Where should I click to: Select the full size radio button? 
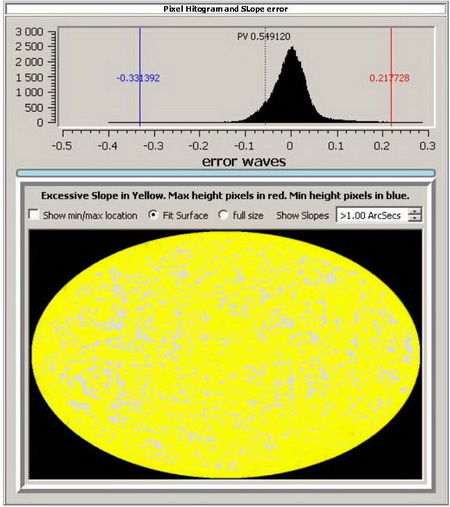pos(223,215)
